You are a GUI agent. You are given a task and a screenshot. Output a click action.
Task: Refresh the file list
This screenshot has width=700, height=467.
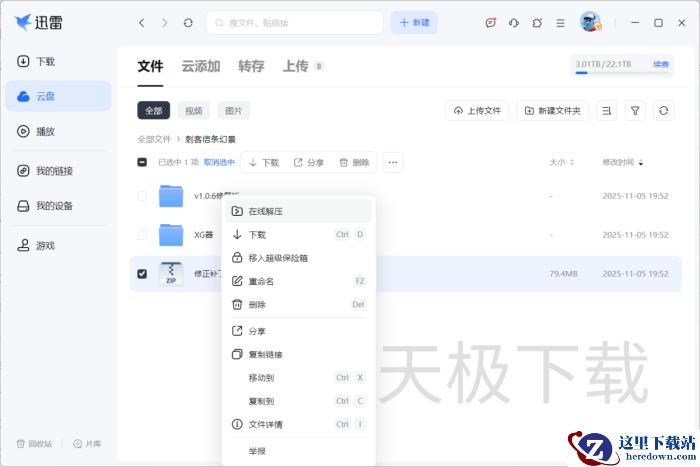pos(663,111)
